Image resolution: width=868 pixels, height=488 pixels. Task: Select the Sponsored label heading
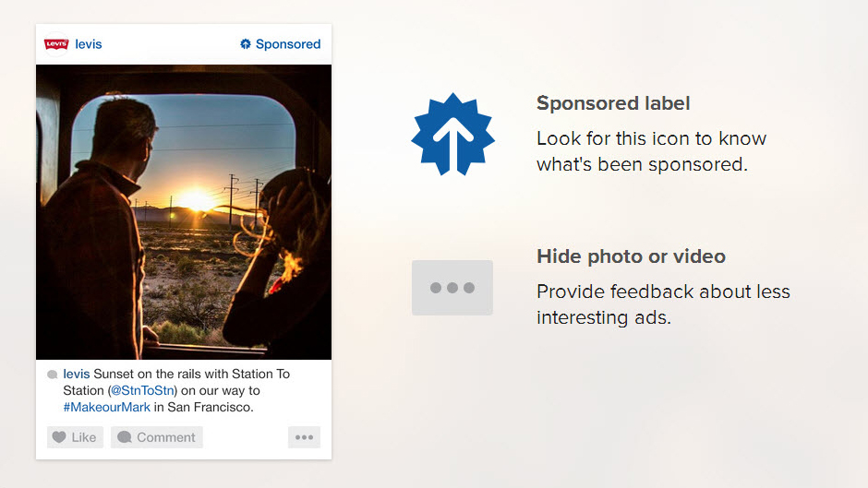click(613, 103)
